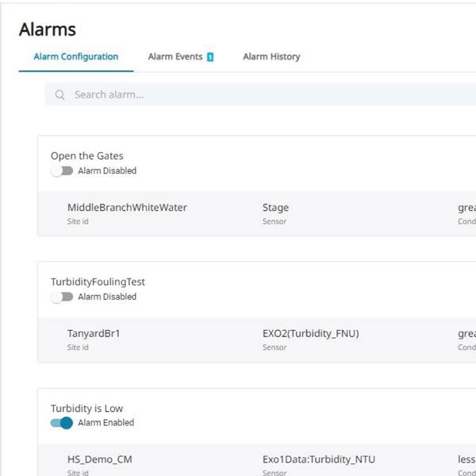Enable the TurbidityFoulingTest alarm toggle
The image size is (476, 476).
point(62,297)
